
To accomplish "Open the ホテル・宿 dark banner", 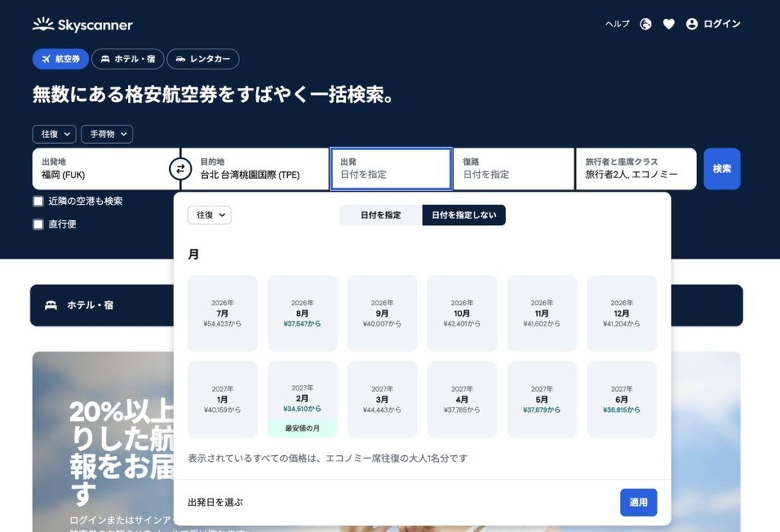I will [x=102, y=305].
